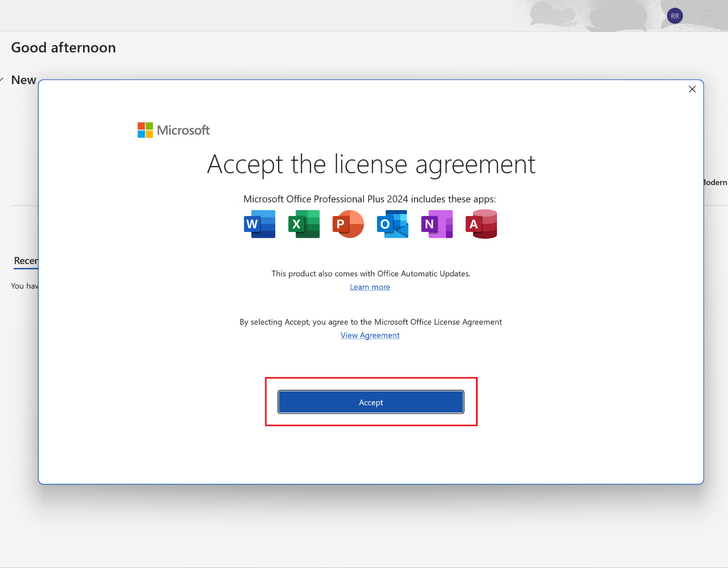Screen dimensions: 728x568
Task: Click the Excel app icon
Action: coord(304,224)
